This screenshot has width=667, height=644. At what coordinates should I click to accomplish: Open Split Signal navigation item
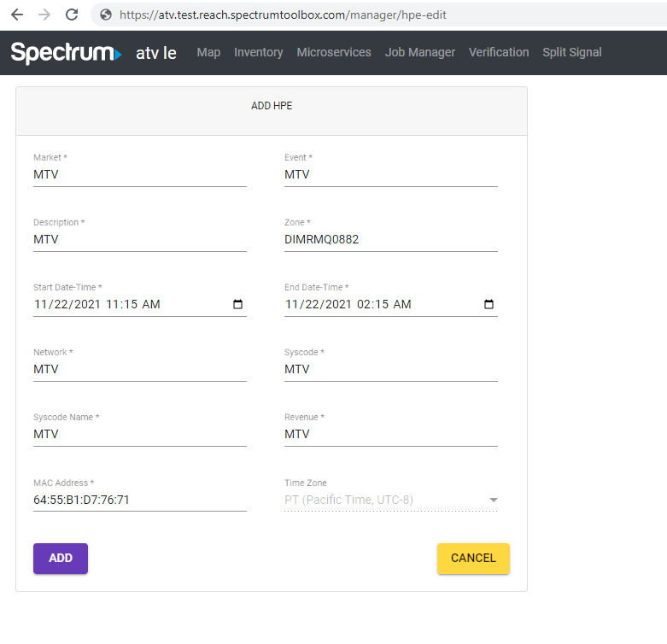[571, 52]
